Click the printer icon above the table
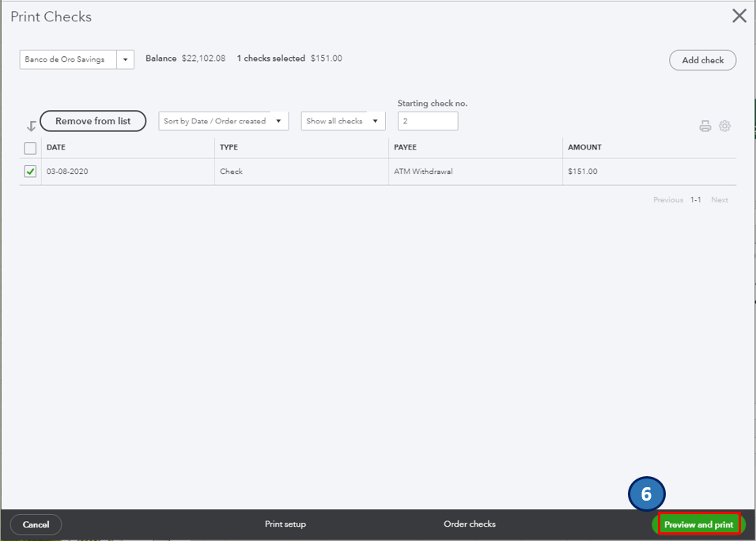 coord(705,127)
